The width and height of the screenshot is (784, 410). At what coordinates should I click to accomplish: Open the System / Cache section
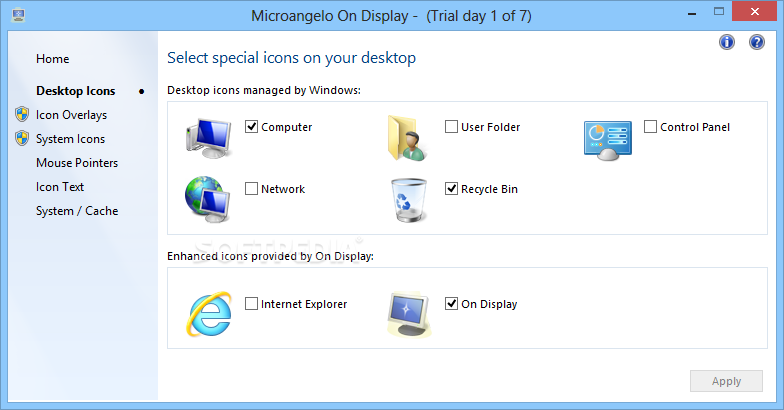click(77, 211)
